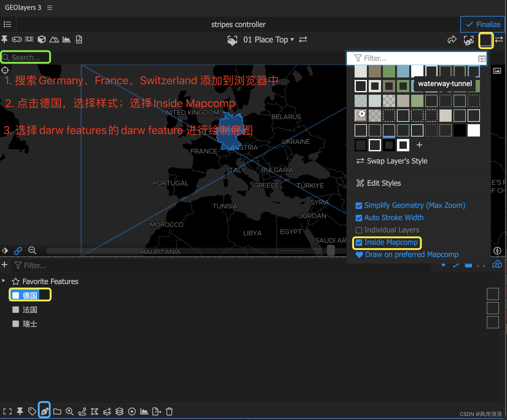Image resolution: width=507 pixels, height=420 pixels.
Task: Toggle Inside Mapcomp checkbox
Action: click(359, 243)
